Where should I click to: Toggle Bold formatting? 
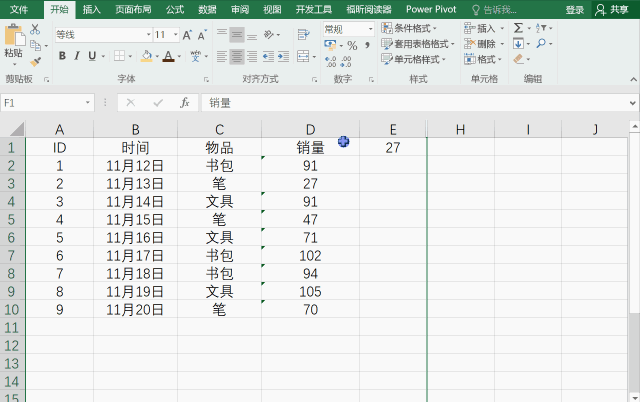pyautogui.click(x=62, y=57)
